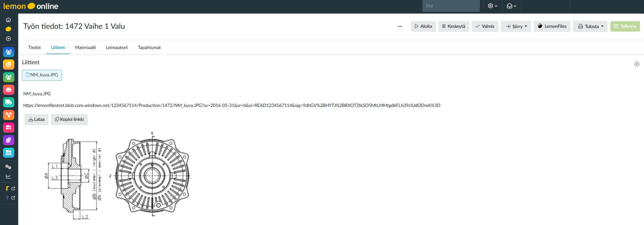Expand the Tulosta print dropdown
This screenshot has width=644, height=225.
pos(590,26)
